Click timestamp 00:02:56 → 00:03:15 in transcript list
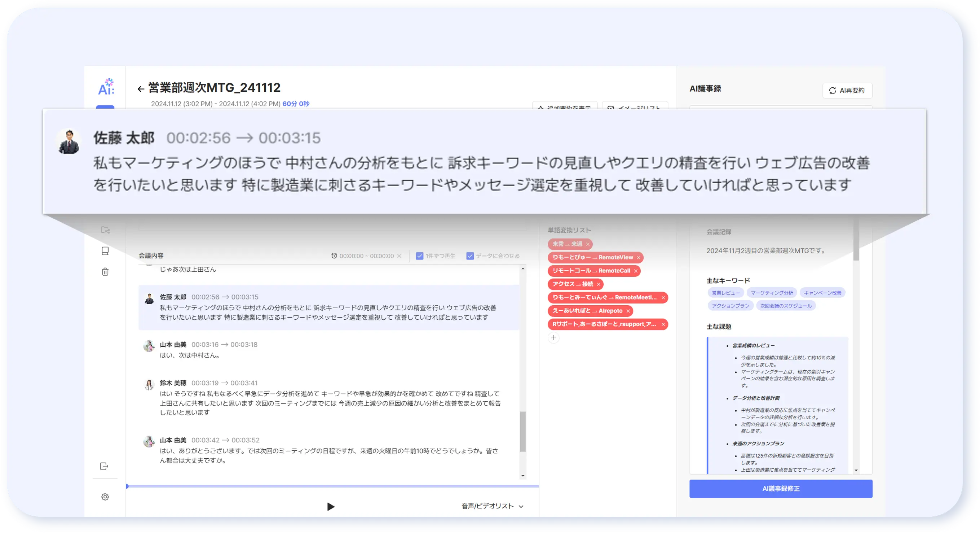The width and height of the screenshot is (980, 533). coord(225,297)
